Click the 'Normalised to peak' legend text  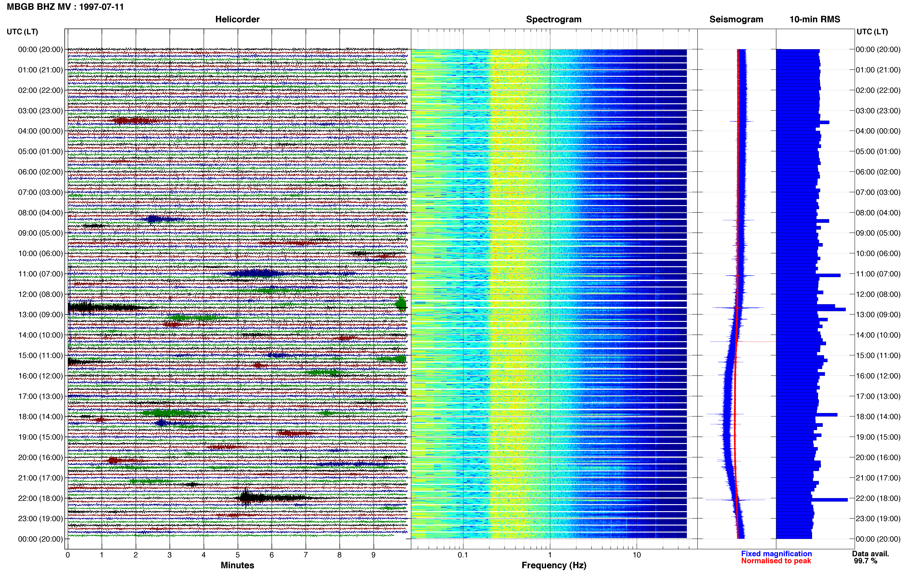point(776,561)
